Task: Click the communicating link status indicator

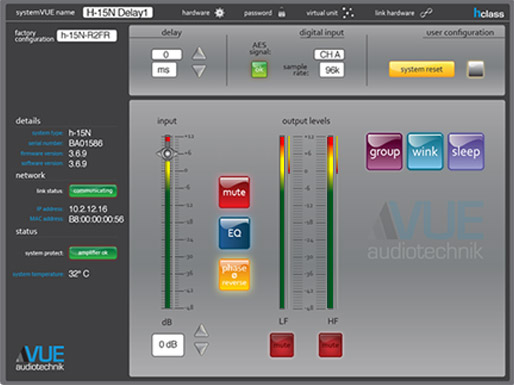Action: pos(93,191)
